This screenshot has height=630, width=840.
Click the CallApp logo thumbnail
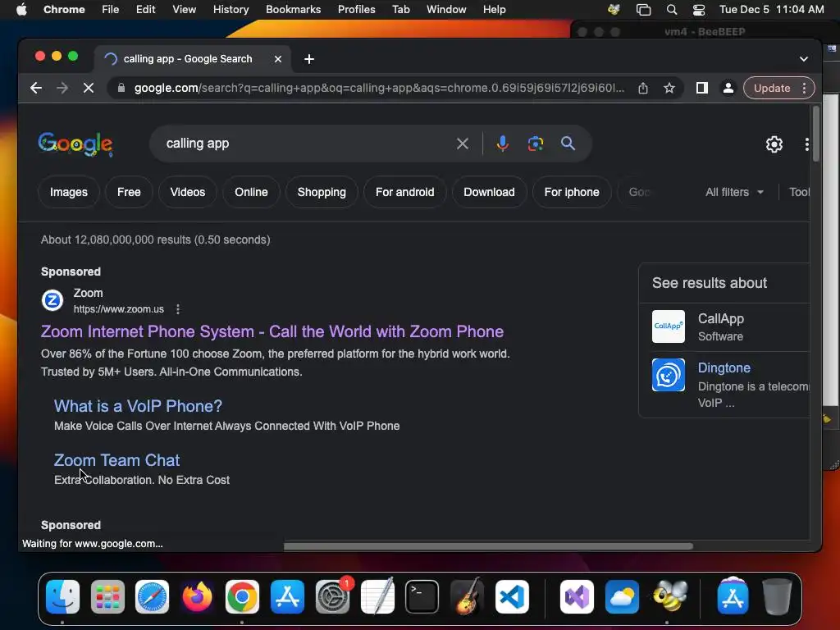pos(668,326)
